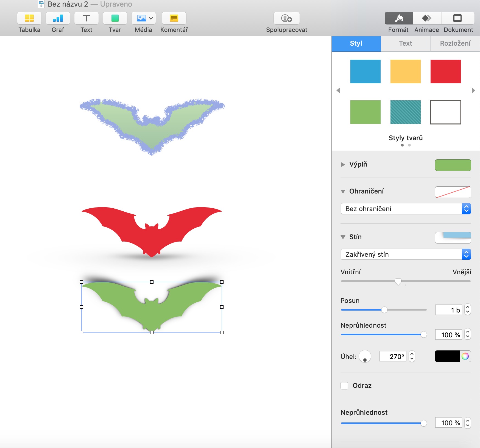Enable the Odraz reflection checkbox

[344, 386]
